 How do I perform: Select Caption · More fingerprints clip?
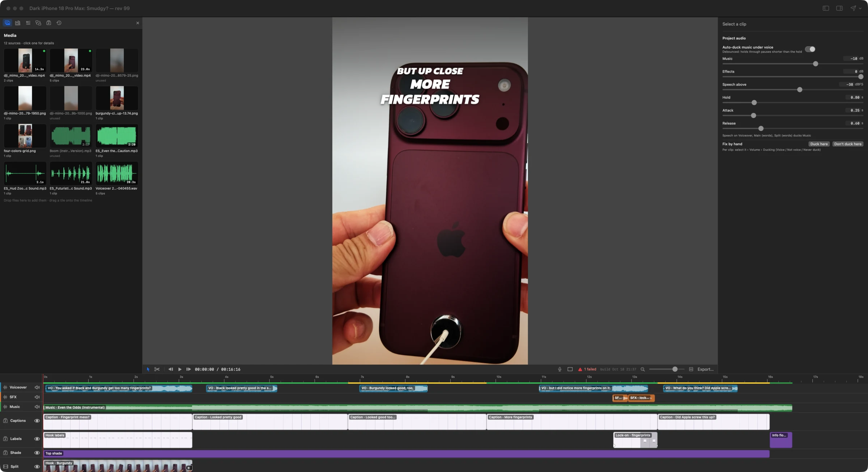(x=572, y=422)
